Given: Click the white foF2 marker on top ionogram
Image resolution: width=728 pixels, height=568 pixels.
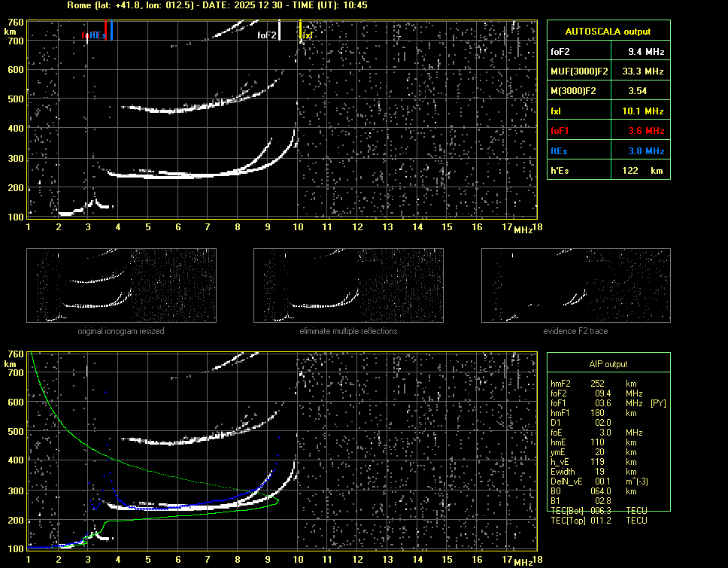Looking at the screenshot, I should click(280, 32).
